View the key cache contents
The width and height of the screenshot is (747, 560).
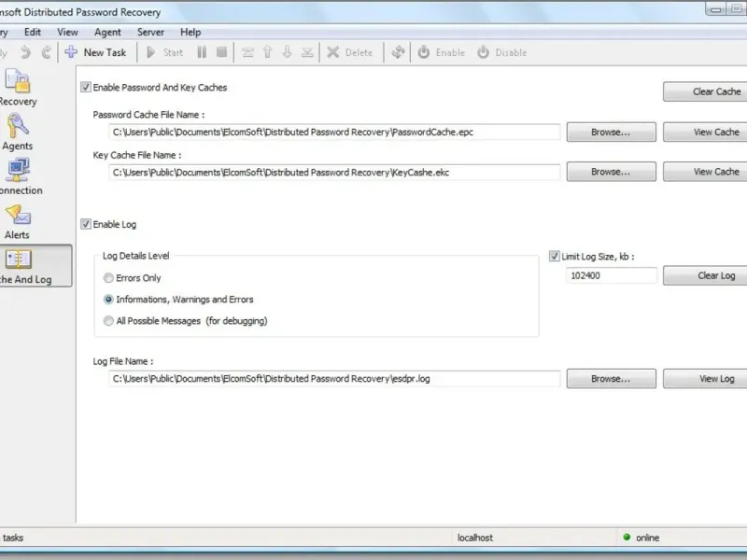click(x=705, y=172)
